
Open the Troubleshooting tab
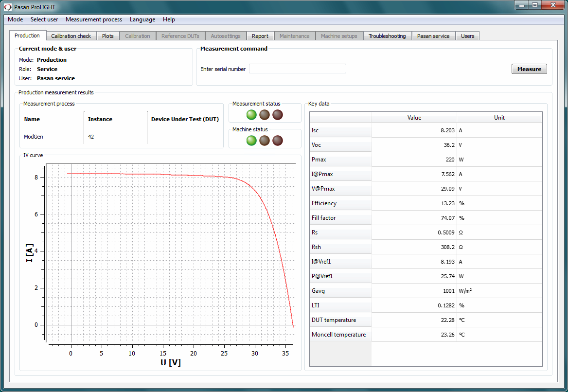387,36
